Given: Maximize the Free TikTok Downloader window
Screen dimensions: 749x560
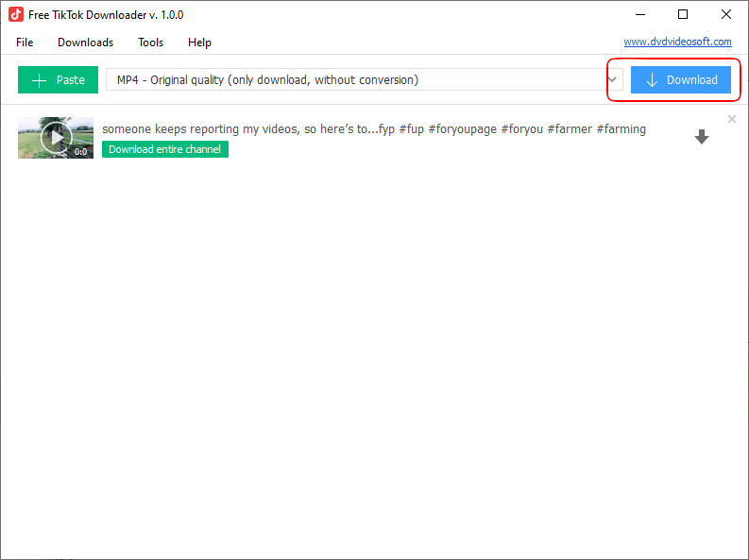Looking at the screenshot, I should (x=683, y=15).
